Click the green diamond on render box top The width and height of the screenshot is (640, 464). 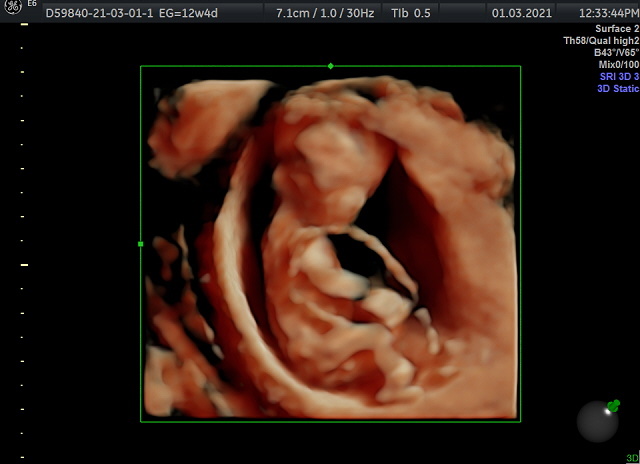pyautogui.click(x=331, y=66)
